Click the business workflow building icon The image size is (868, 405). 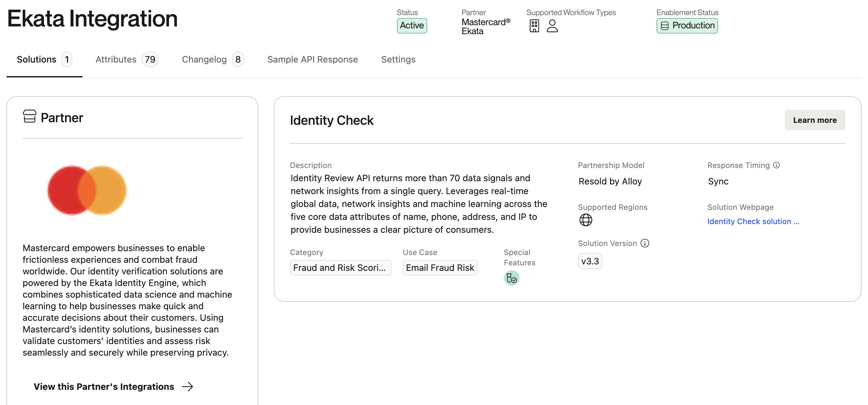coord(534,26)
